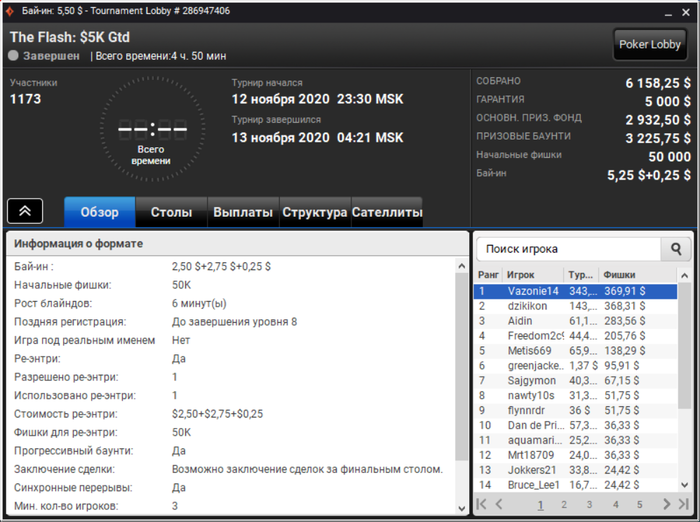Click the 3 225,75 $ bounty prize value

(x=658, y=138)
